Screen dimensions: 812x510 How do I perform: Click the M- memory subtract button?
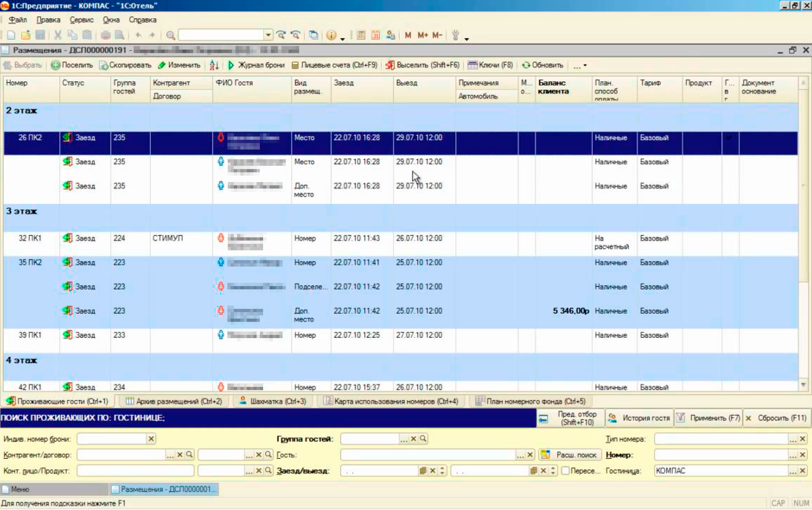[x=437, y=35]
